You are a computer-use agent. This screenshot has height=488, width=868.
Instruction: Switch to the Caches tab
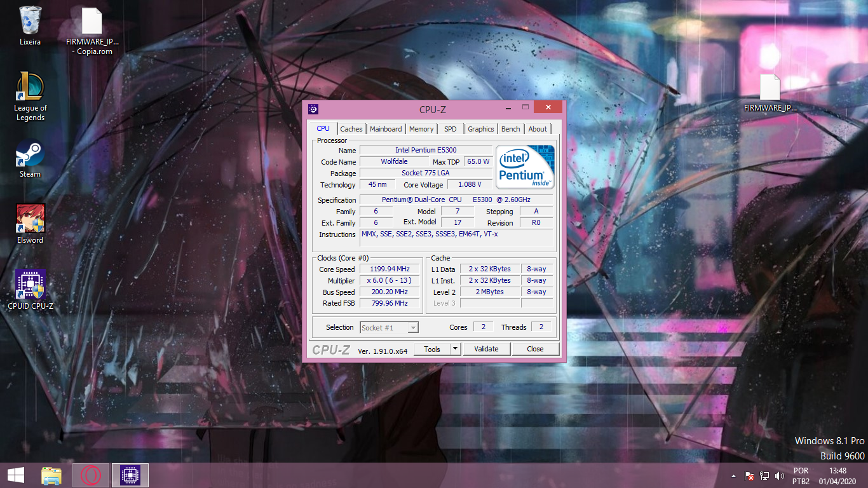click(351, 129)
